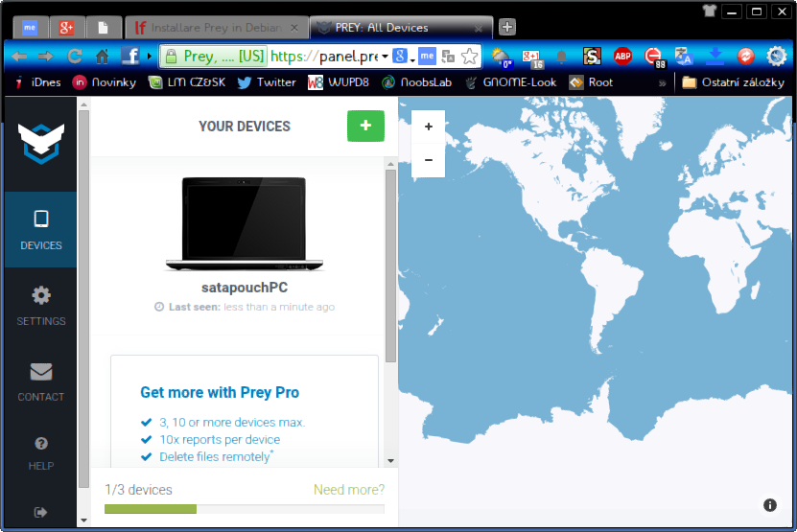
Task: Open the Settings gear in sidebar
Action: [40, 306]
